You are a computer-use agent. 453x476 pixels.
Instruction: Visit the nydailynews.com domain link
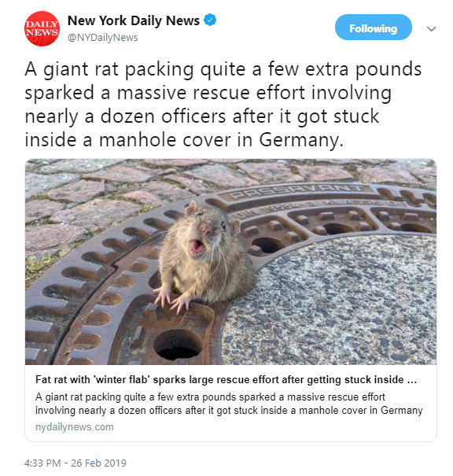[75, 426]
